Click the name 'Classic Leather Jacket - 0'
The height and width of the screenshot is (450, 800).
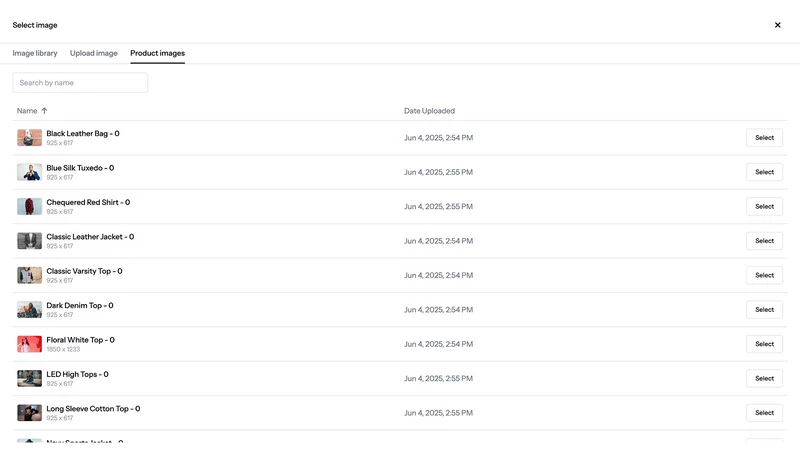pyautogui.click(x=90, y=237)
